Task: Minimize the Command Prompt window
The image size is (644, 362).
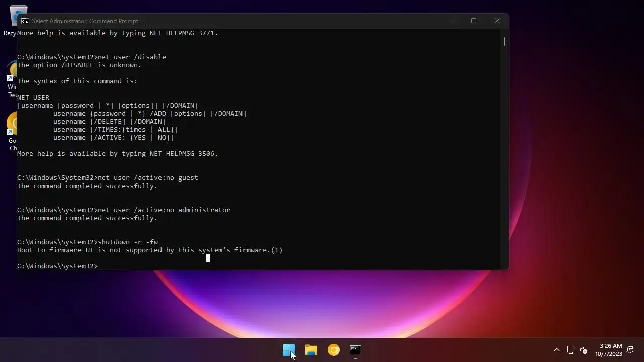Action: click(451, 21)
